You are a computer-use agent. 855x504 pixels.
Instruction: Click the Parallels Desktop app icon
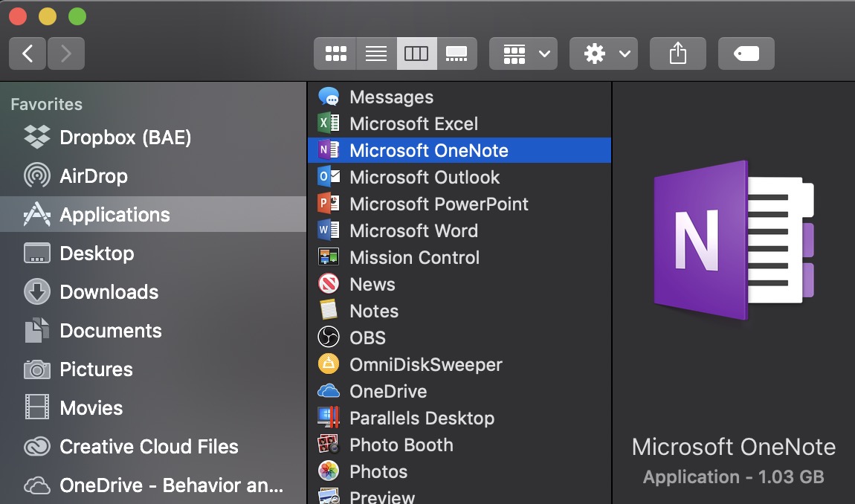click(329, 418)
